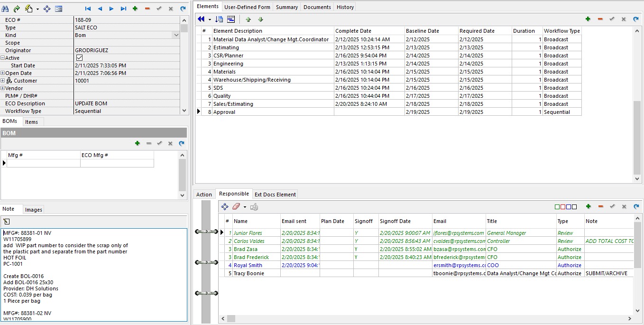Open the Kind dropdown showing Bom
The height and width of the screenshot is (325, 644).
176,35
